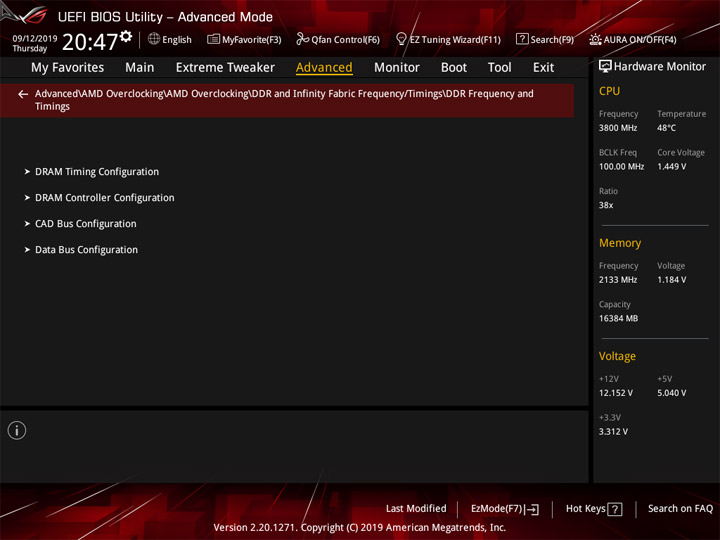This screenshot has width=720, height=540.
Task: Click BCLK value 100.00 MHz
Action: click(621, 166)
